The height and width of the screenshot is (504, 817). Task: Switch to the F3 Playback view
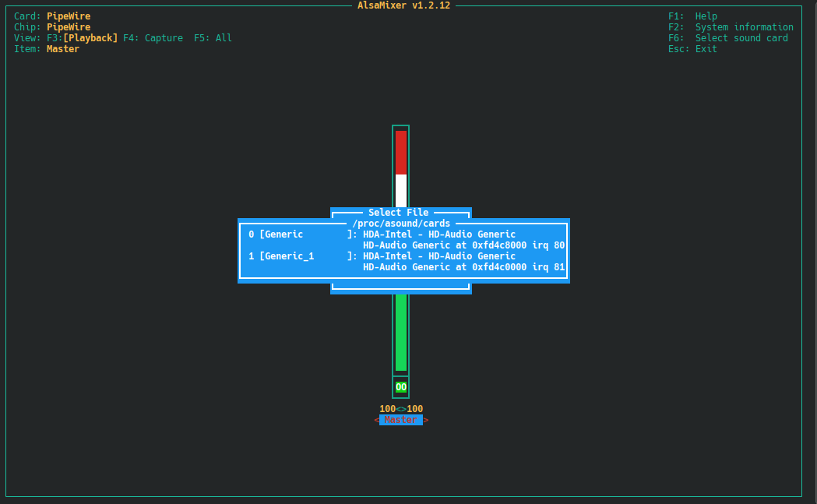(90, 38)
